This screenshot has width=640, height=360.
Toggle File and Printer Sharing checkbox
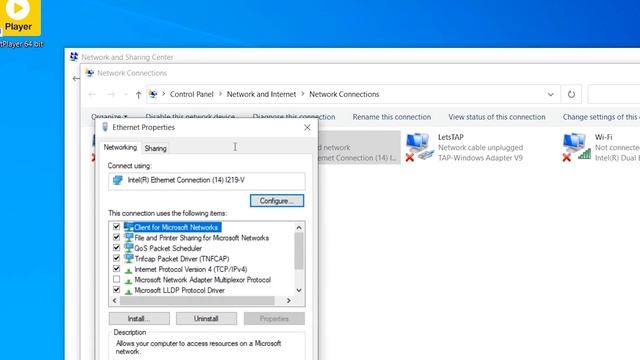pyautogui.click(x=116, y=237)
